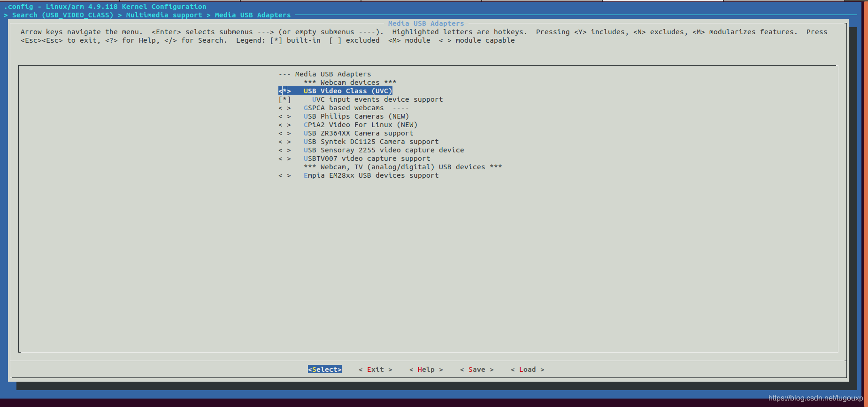The image size is (868, 407).
Task: Click Multimedia support breadcrumb
Action: (164, 15)
